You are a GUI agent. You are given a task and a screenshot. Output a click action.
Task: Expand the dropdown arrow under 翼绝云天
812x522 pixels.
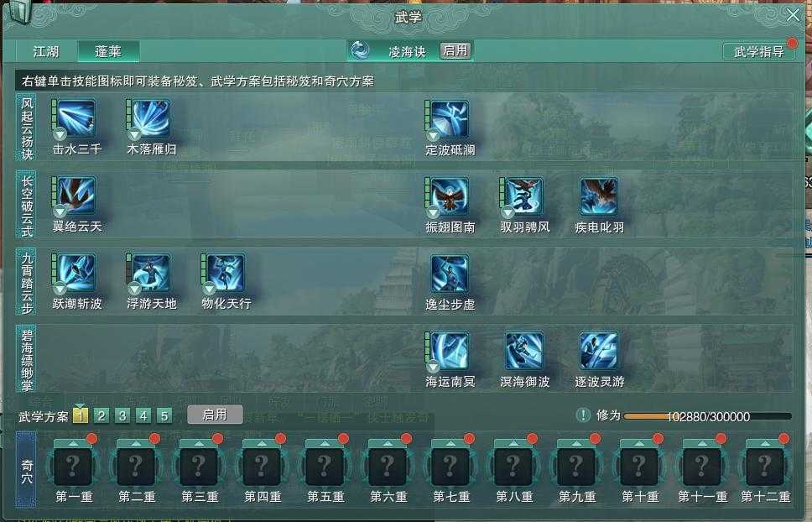pos(60,211)
